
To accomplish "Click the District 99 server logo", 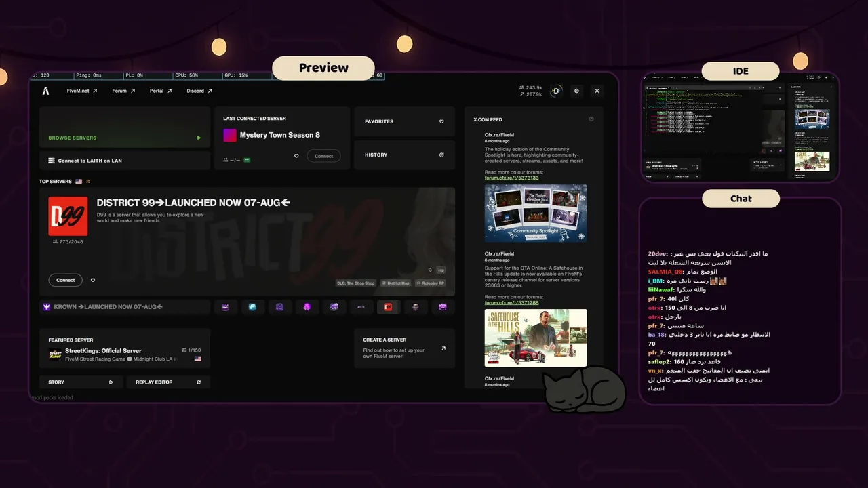I will pos(68,216).
